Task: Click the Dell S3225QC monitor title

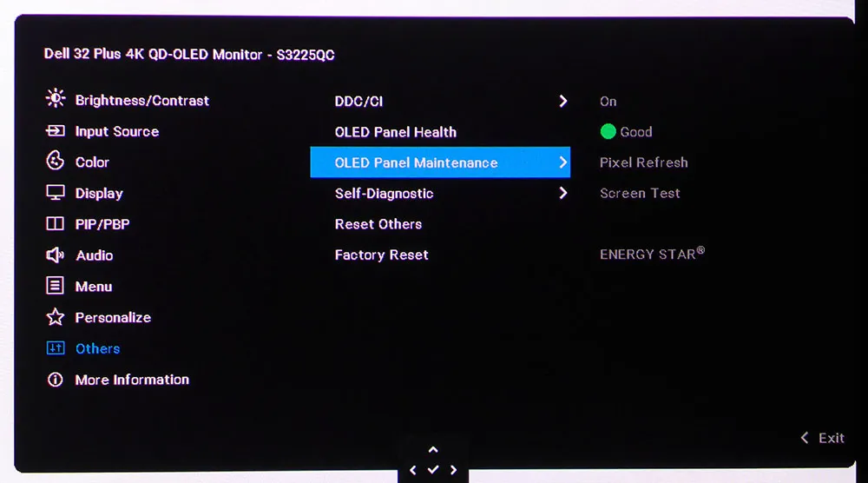Action: click(189, 54)
